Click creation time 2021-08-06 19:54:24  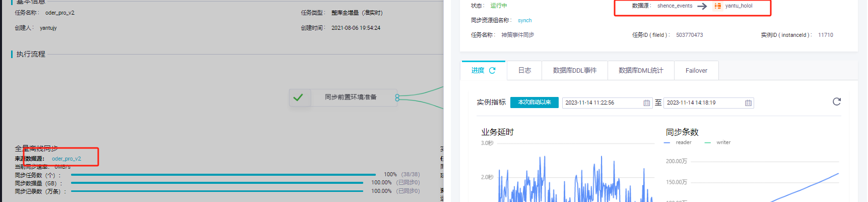(356, 28)
